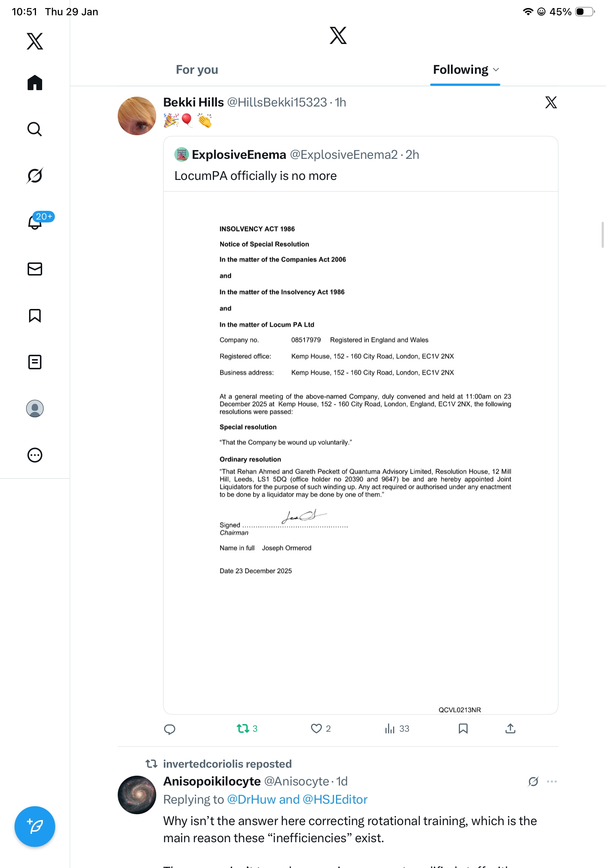This screenshot has height=868, width=606.
Task: Open the Profile avatar icon in sidebar
Action: (x=35, y=409)
